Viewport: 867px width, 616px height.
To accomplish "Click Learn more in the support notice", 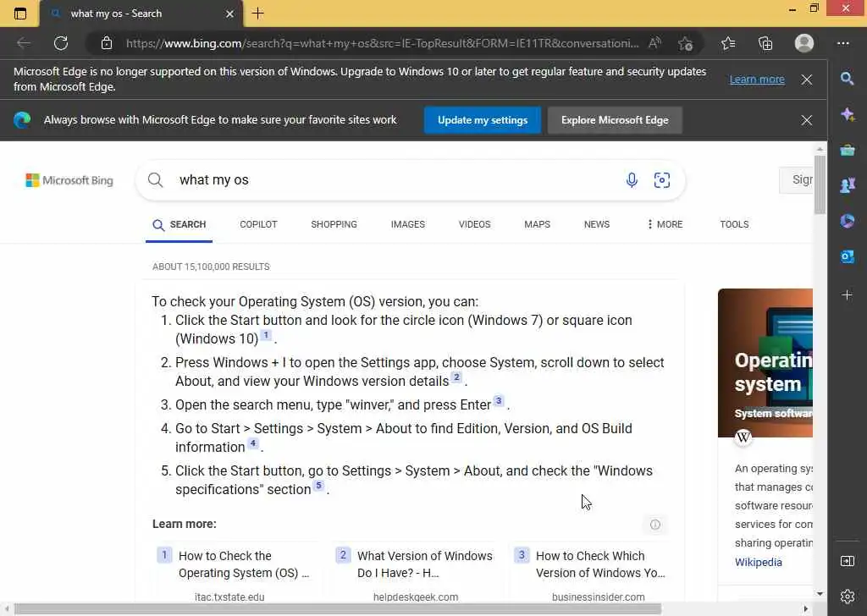I will click(756, 80).
